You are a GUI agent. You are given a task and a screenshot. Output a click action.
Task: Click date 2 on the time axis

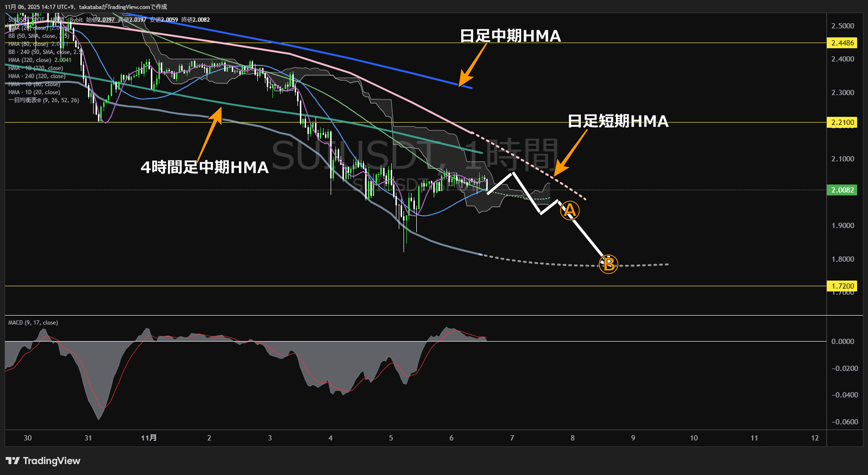[209, 438]
